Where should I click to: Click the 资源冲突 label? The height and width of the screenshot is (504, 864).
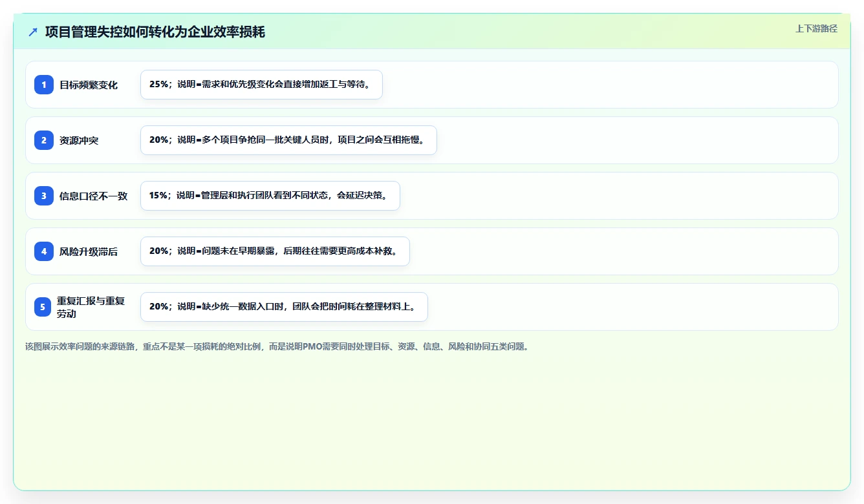point(79,140)
